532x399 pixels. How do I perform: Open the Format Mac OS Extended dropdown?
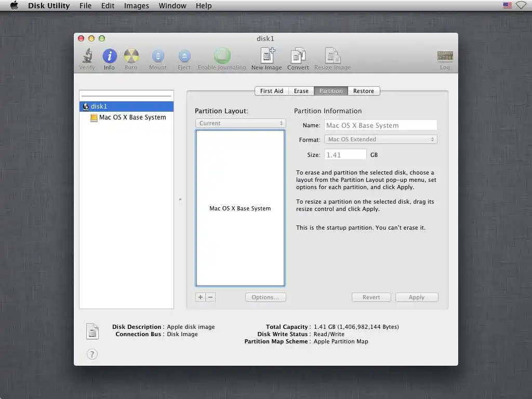tap(381, 139)
